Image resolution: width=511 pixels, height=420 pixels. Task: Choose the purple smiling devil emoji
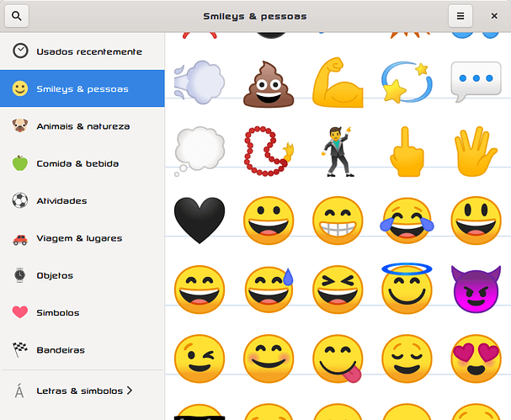pyautogui.click(x=476, y=289)
